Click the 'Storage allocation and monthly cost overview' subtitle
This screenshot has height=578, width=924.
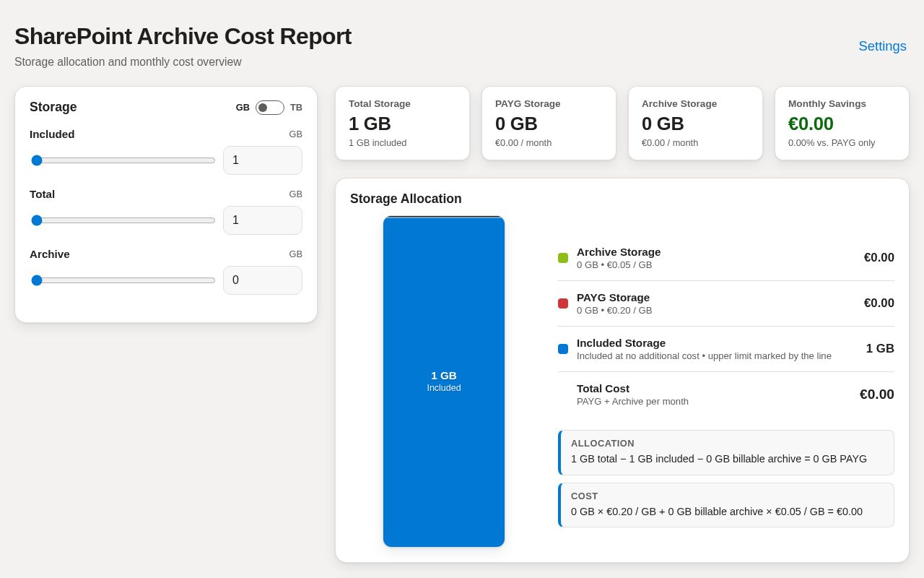[x=128, y=62]
